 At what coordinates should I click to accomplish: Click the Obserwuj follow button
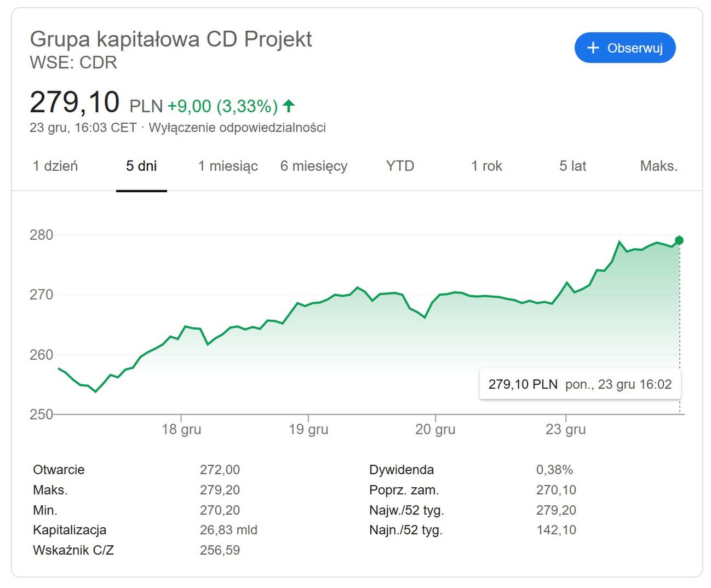pos(625,48)
